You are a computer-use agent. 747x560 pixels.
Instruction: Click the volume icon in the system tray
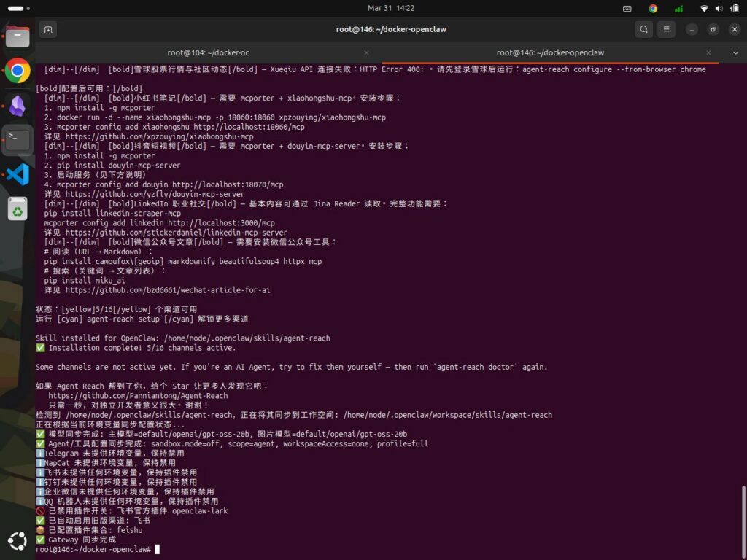coord(719,9)
